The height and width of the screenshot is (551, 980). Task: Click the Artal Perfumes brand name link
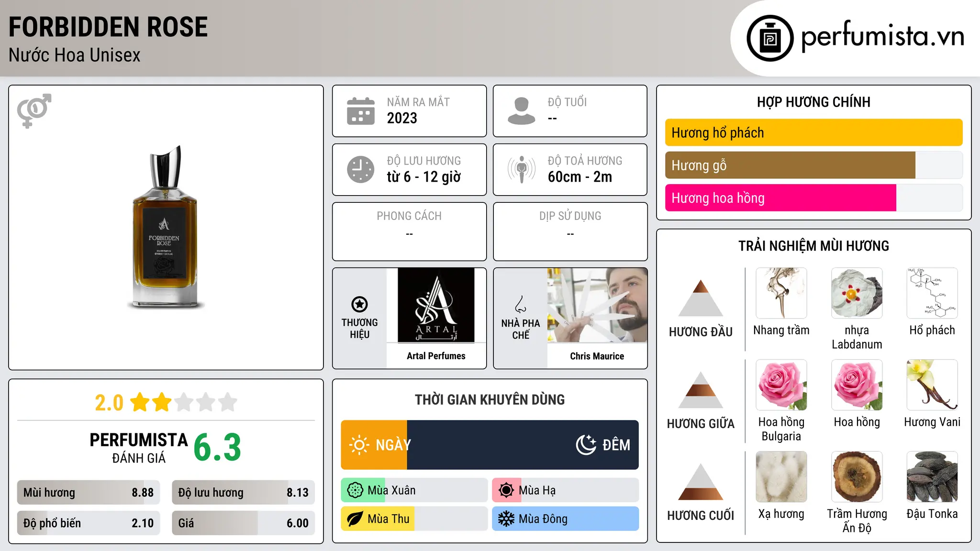(436, 356)
